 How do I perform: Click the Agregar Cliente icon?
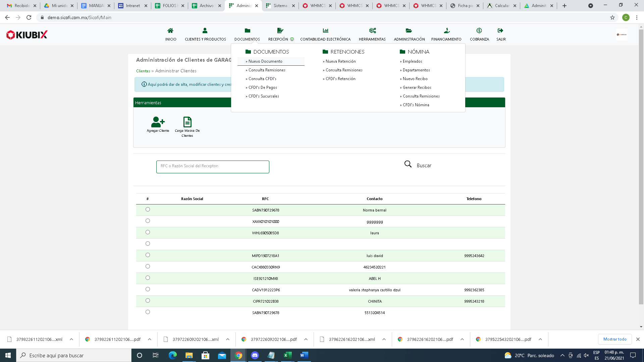point(158,122)
